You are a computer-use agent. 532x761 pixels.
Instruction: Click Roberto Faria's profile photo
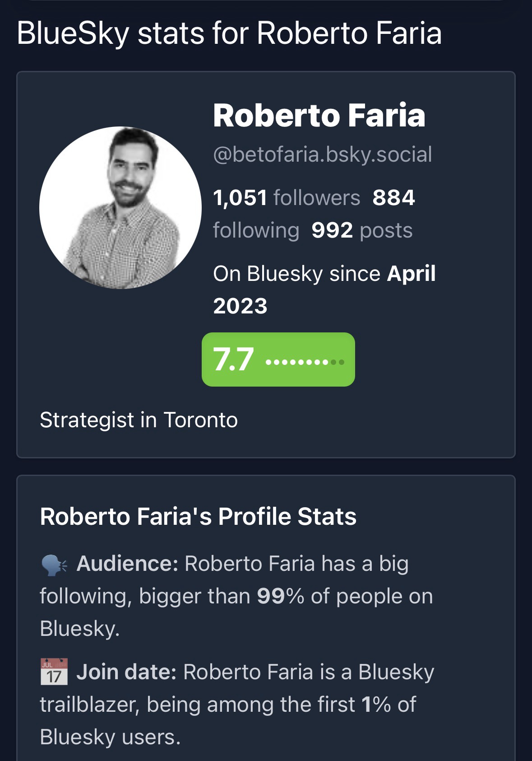(120, 208)
